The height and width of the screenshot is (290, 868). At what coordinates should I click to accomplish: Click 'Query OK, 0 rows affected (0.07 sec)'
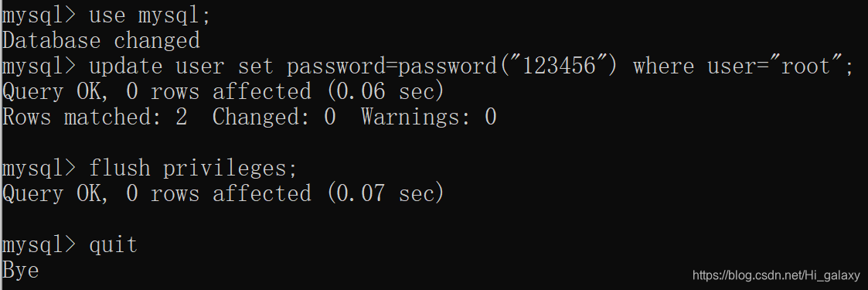coord(223,193)
